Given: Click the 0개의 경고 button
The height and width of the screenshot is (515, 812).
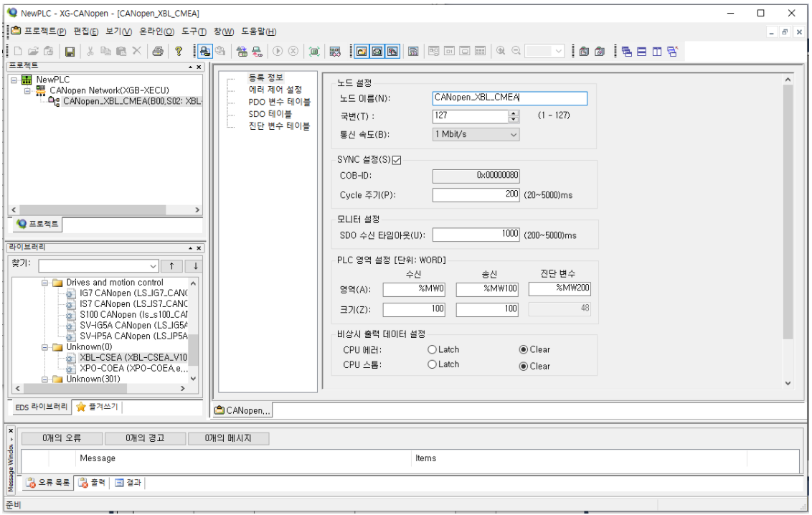Looking at the screenshot, I should 143,438.
